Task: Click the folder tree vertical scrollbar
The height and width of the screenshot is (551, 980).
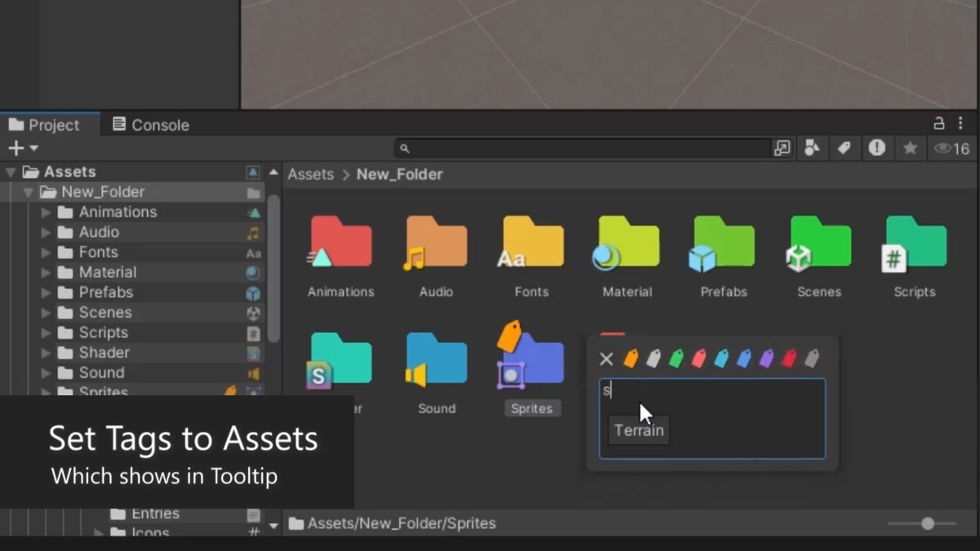Action: (x=274, y=269)
